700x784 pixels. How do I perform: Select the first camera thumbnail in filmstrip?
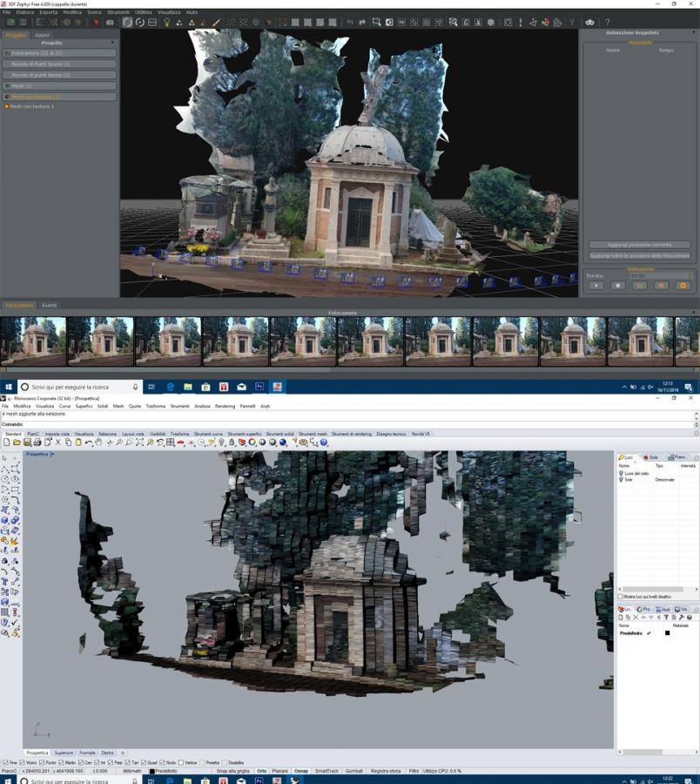click(x=34, y=340)
